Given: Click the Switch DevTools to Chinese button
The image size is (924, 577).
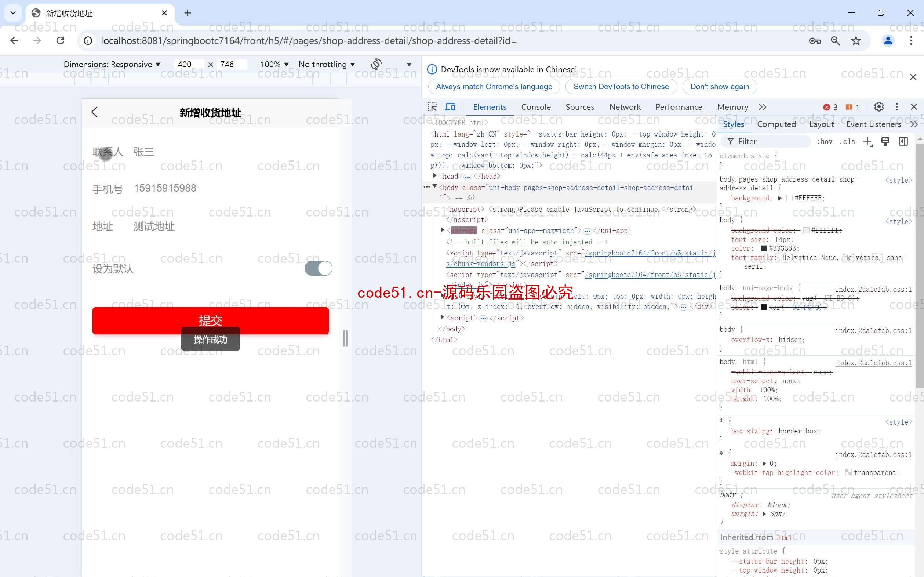Looking at the screenshot, I should pyautogui.click(x=621, y=86).
